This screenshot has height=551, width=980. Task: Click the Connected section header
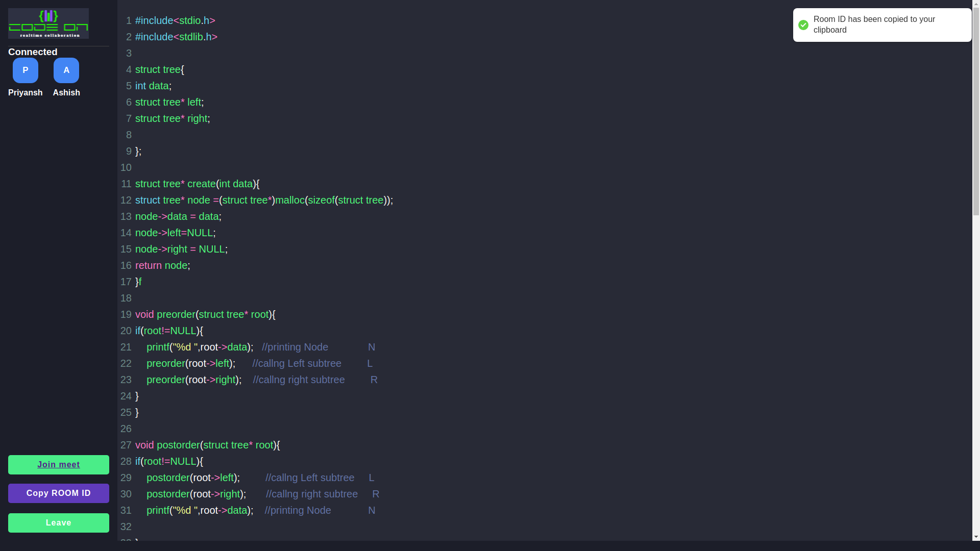(x=32, y=52)
